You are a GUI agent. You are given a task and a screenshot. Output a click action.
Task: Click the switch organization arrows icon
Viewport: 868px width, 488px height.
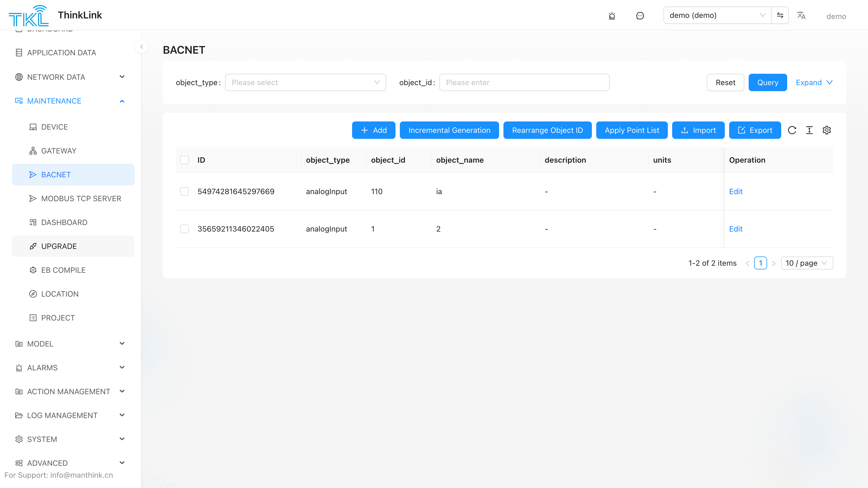(x=780, y=15)
